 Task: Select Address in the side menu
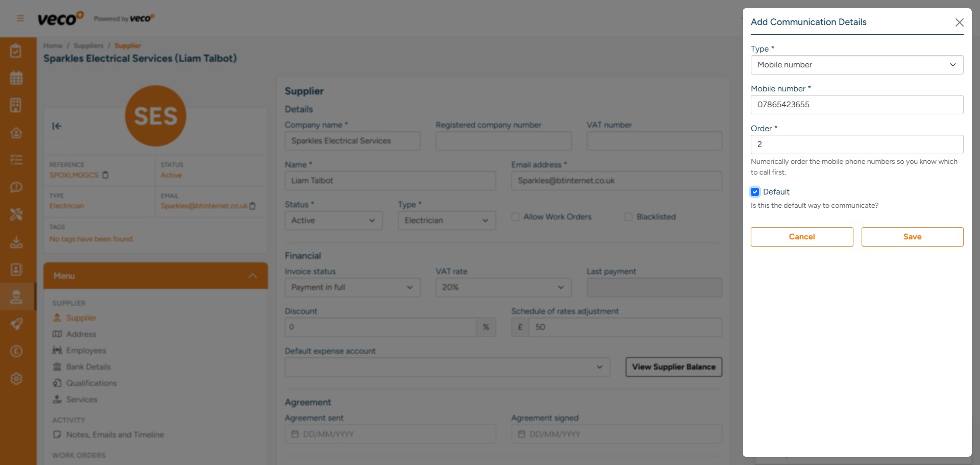tap(81, 334)
